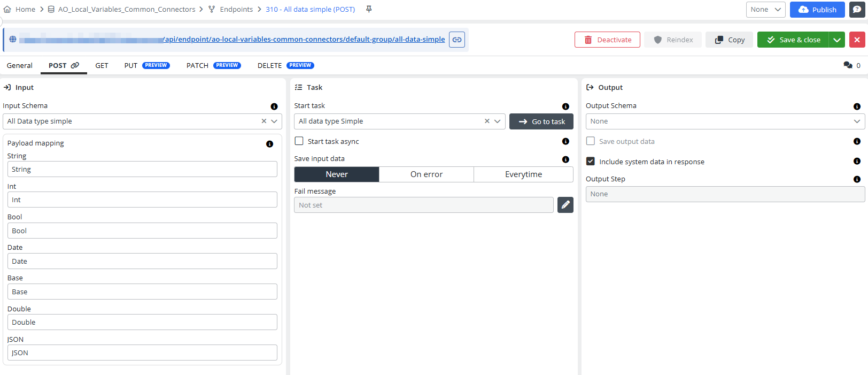Click the pencil edit icon for Fail message

[x=565, y=205]
